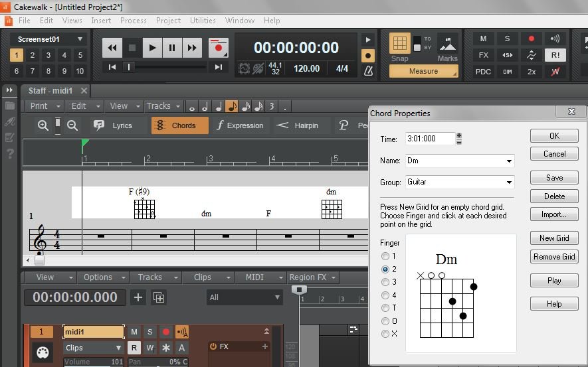588x367 pixels.
Task: Click the Time input field
Action: coord(429,139)
